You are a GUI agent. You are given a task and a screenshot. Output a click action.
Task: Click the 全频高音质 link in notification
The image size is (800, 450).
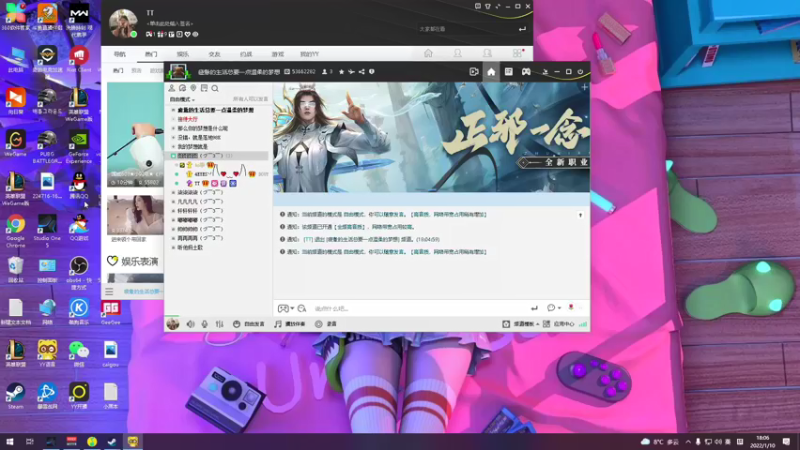pos(349,227)
